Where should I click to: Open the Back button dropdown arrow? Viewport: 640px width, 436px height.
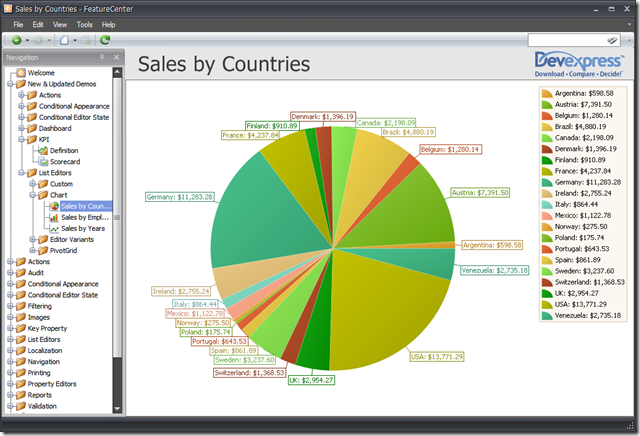[x=27, y=40]
